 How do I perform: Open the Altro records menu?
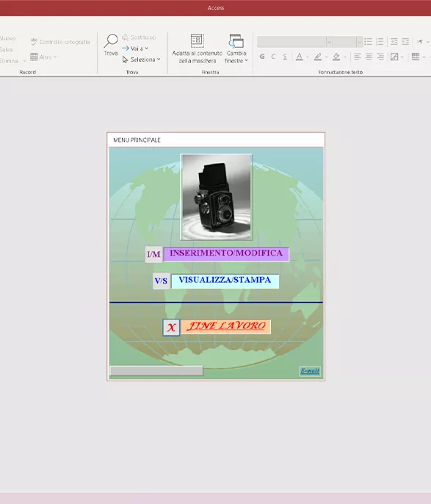click(43, 57)
